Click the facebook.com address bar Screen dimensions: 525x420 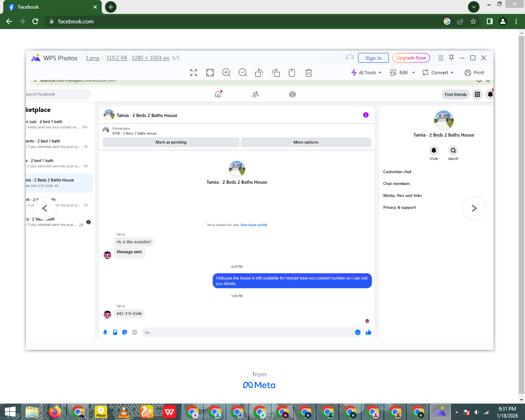[246, 21]
